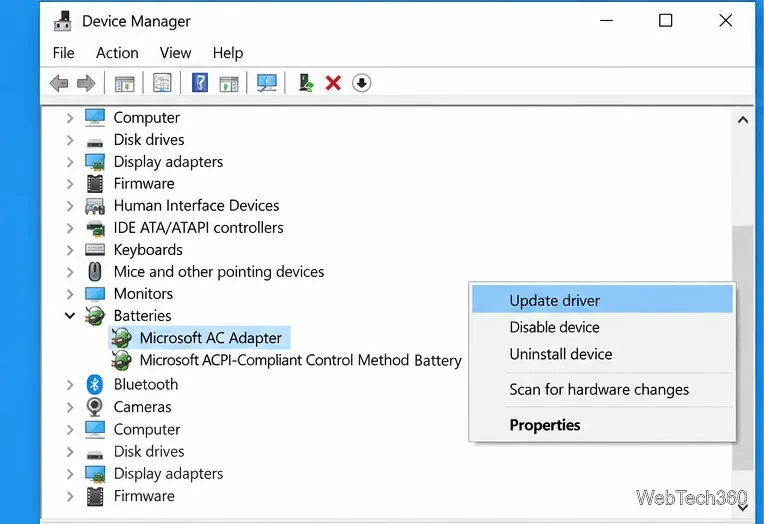
Task: Expand the lower Disk drives category
Action: coord(70,452)
